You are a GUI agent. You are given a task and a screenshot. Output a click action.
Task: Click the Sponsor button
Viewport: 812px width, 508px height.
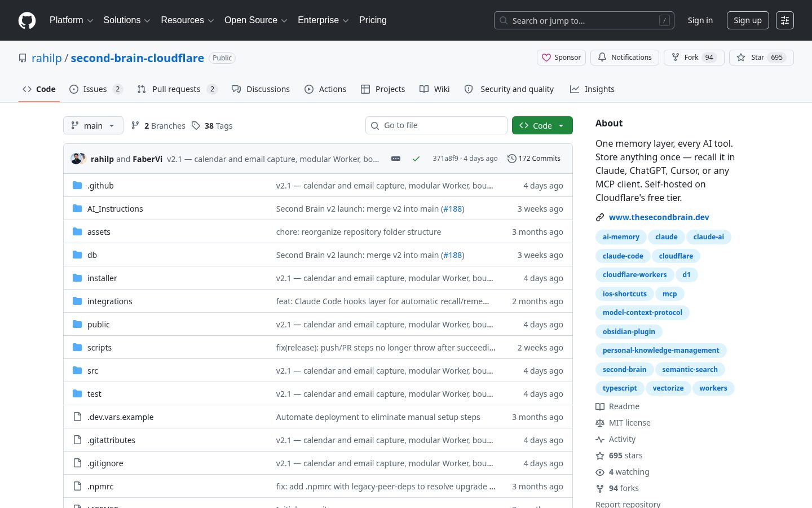click(562, 58)
